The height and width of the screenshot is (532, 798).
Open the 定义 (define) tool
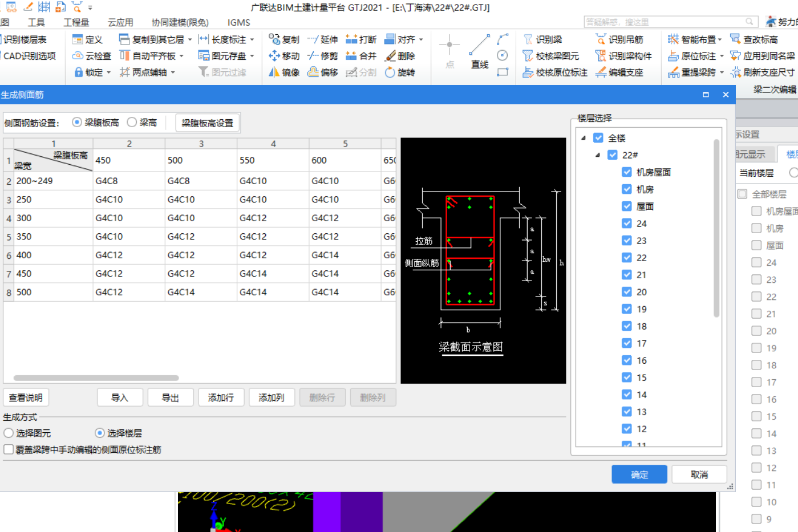click(x=87, y=39)
